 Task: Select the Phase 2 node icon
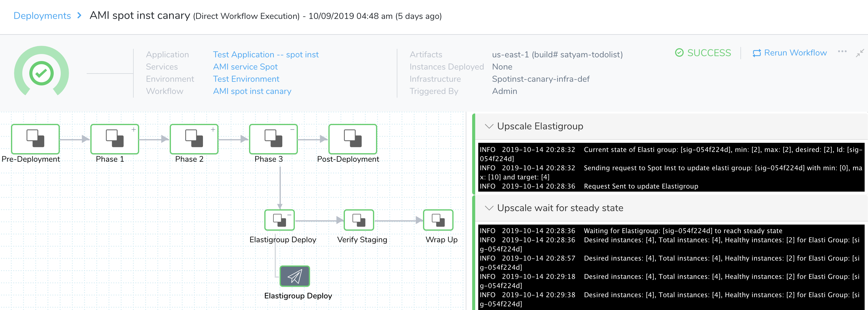194,139
